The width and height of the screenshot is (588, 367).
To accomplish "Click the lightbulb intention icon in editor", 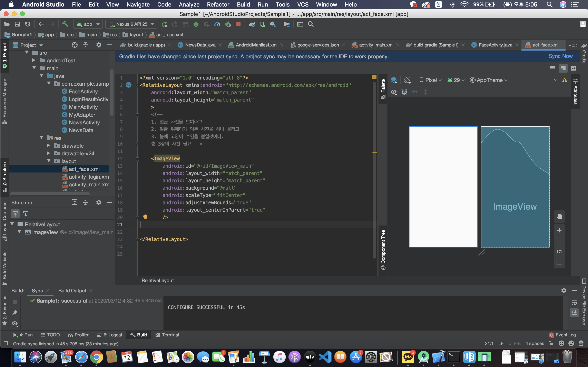I will click(145, 217).
